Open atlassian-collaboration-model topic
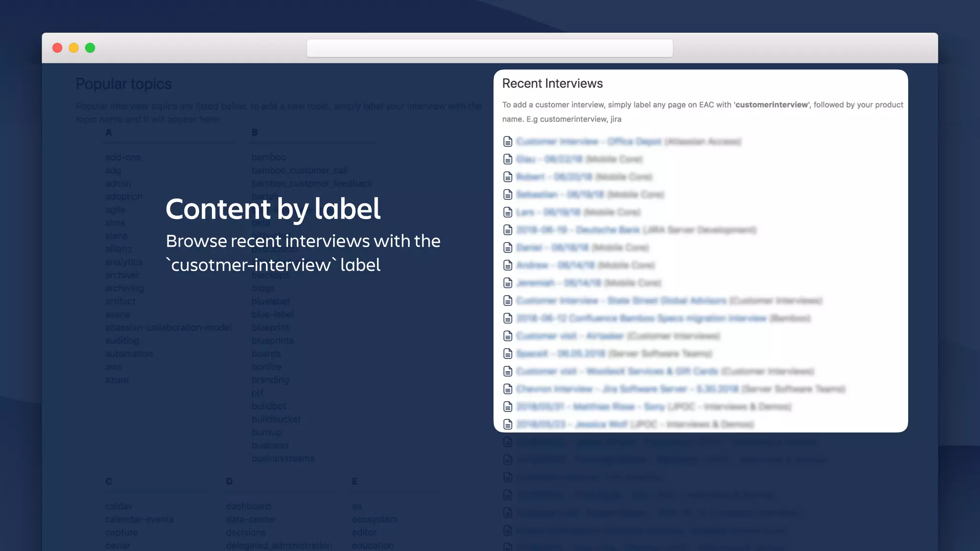The width and height of the screenshot is (980, 551). [168, 328]
